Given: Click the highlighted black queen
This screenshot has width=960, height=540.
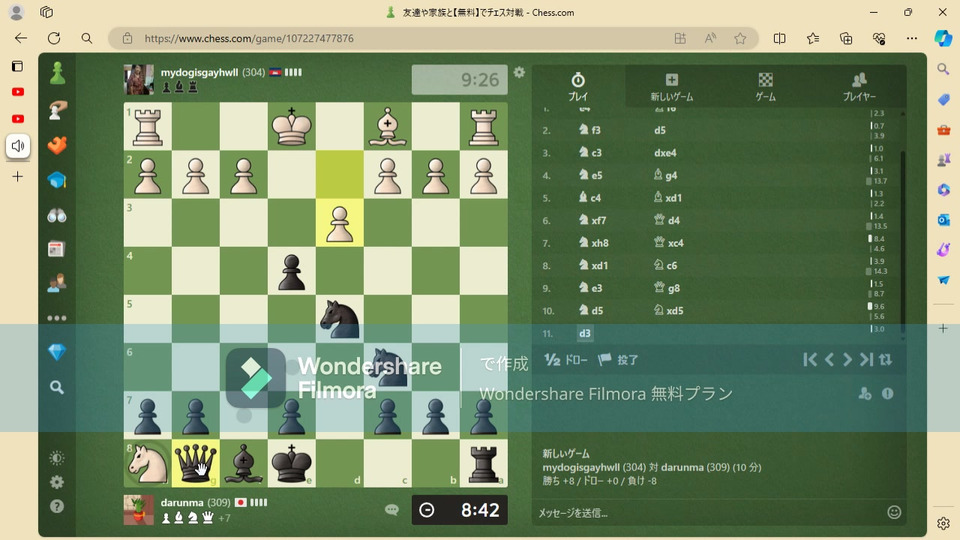Looking at the screenshot, I should click(195, 463).
